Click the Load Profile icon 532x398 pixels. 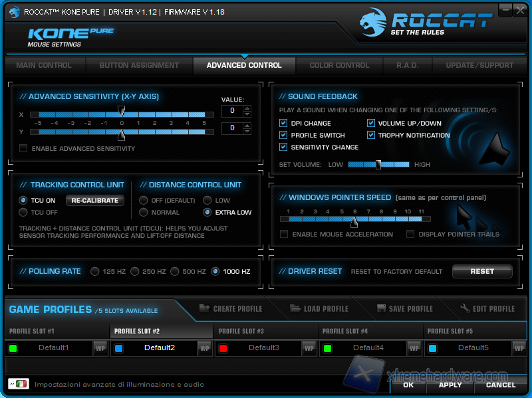pos(295,308)
